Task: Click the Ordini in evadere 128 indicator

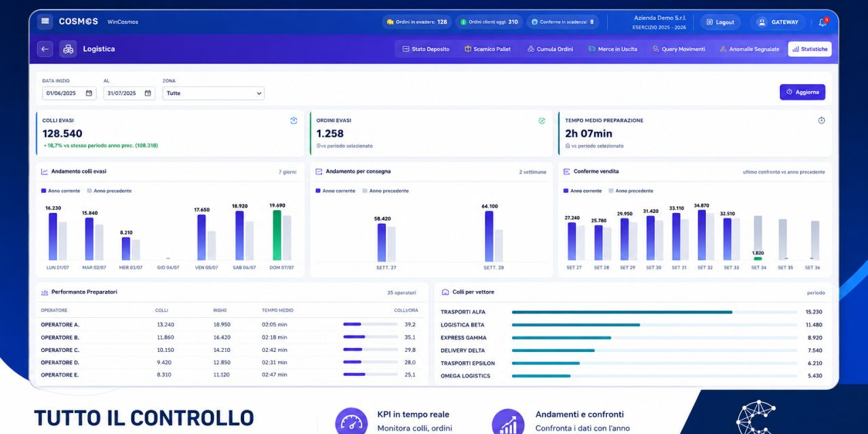Action: pos(417,22)
